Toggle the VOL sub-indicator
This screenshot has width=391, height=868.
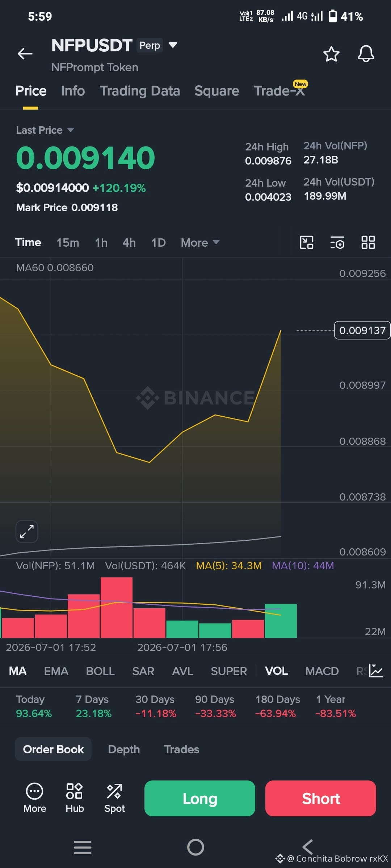coord(276,671)
